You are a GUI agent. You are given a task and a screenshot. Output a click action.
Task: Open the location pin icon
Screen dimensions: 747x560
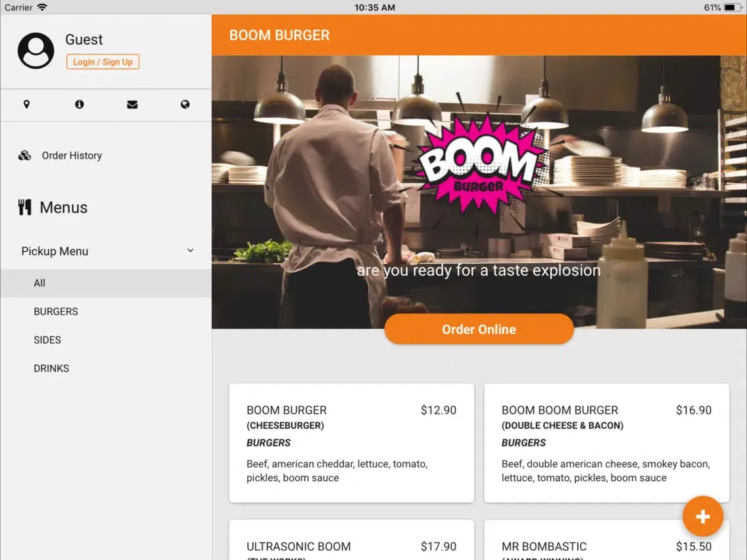[27, 105]
